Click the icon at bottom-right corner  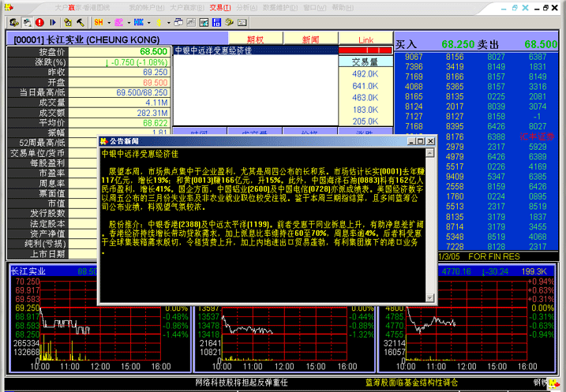coord(554,383)
